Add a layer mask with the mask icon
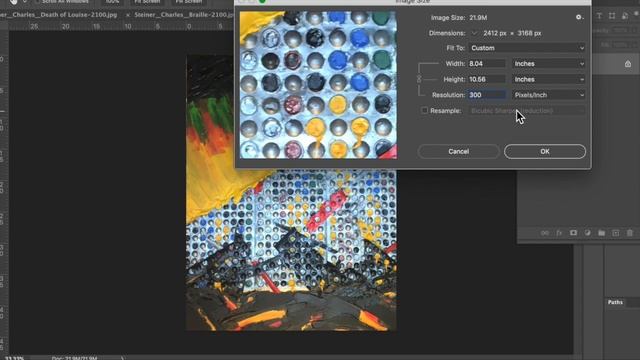 tap(573, 233)
